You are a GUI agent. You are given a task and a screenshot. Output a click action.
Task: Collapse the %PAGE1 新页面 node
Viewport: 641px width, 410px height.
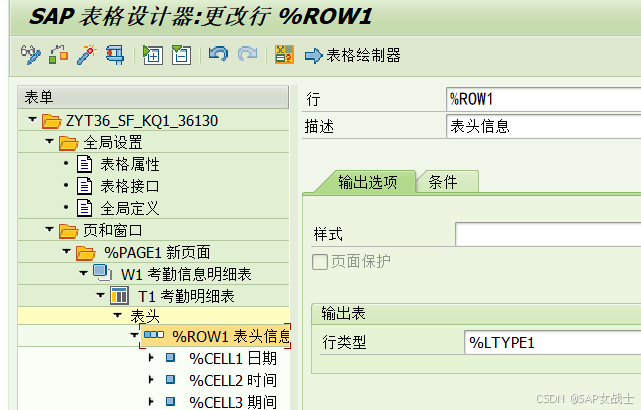[x=66, y=251]
